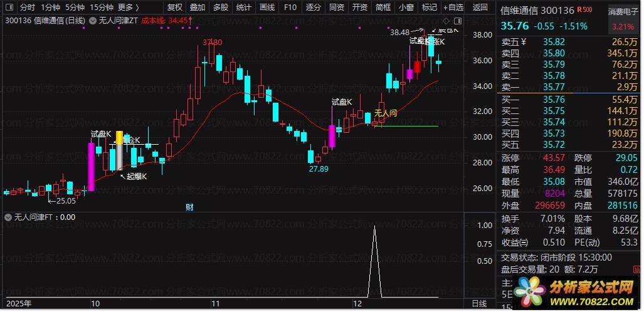Select the 卖二 35.78 order row
Screen dimensions: 644x312
tap(570, 76)
